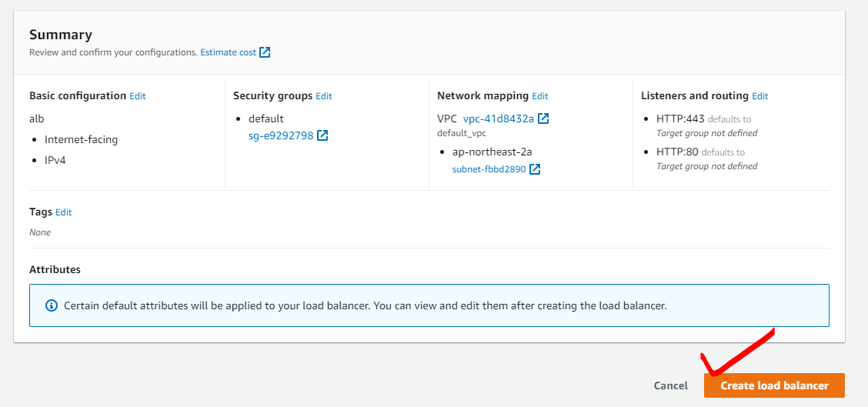868x407 pixels.
Task: Click external-link icon beside sg-e9292798
Action: tap(322, 135)
